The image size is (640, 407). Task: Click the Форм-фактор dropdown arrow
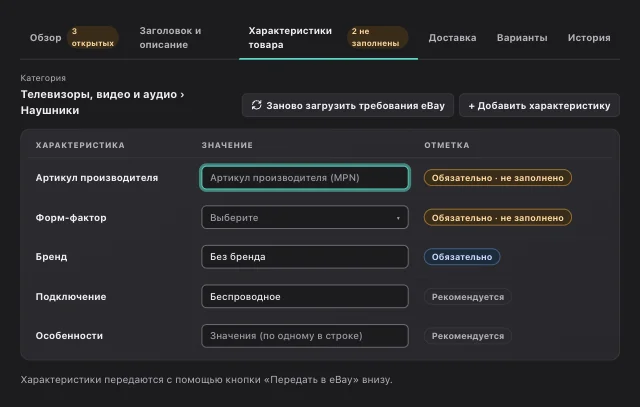[x=398, y=218]
